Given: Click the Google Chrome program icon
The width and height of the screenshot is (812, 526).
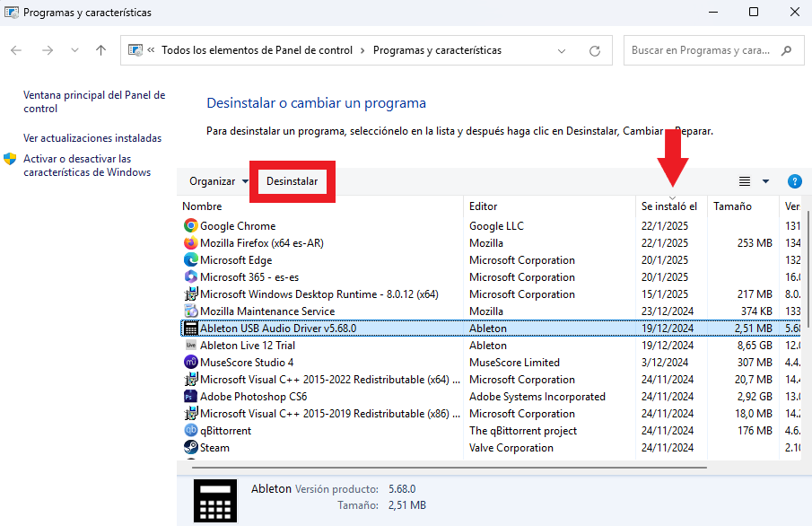Looking at the screenshot, I should [190, 225].
